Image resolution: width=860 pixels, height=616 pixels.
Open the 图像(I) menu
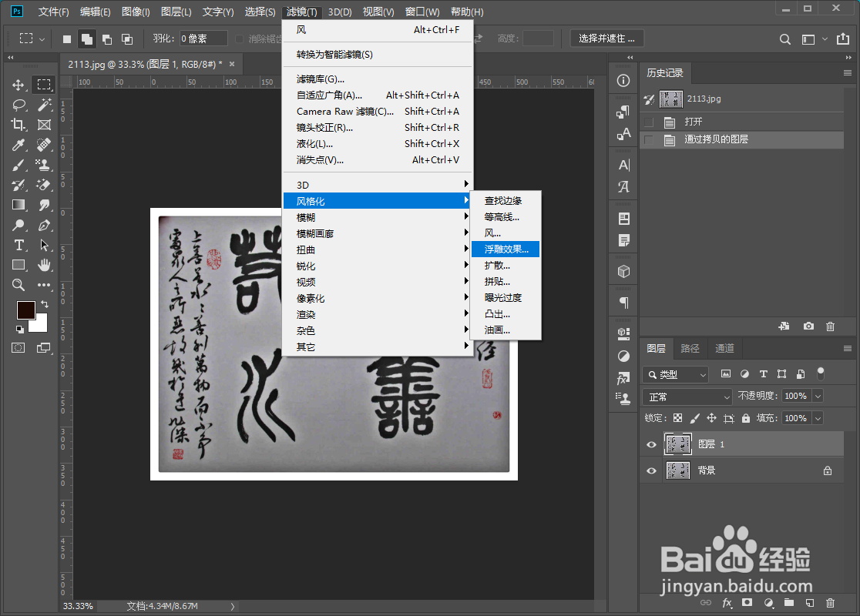pos(136,12)
